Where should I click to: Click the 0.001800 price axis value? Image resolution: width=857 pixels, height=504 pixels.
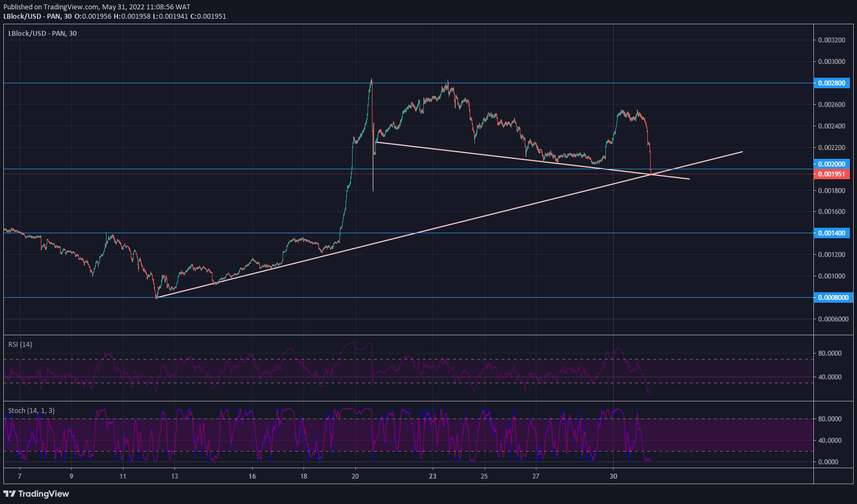[x=832, y=191]
